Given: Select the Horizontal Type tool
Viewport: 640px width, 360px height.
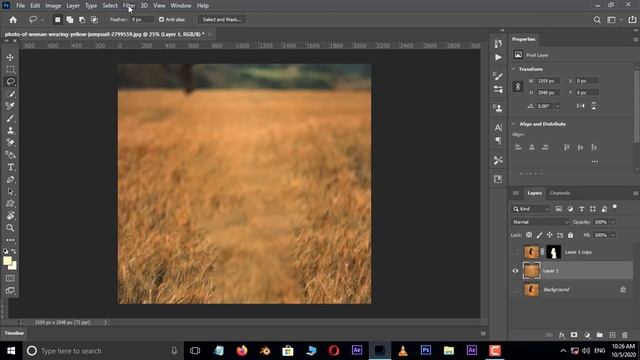Looking at the screenshot, I should [x=10, y=167].
